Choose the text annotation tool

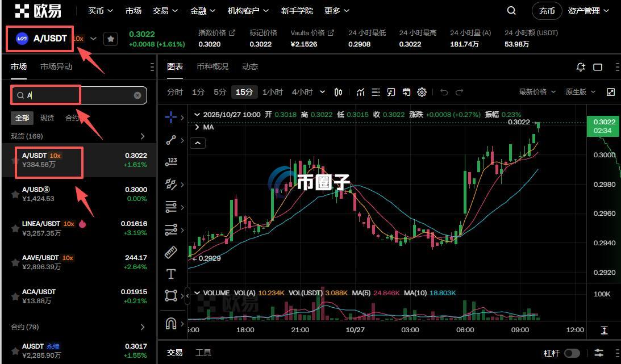click(171, 274)
